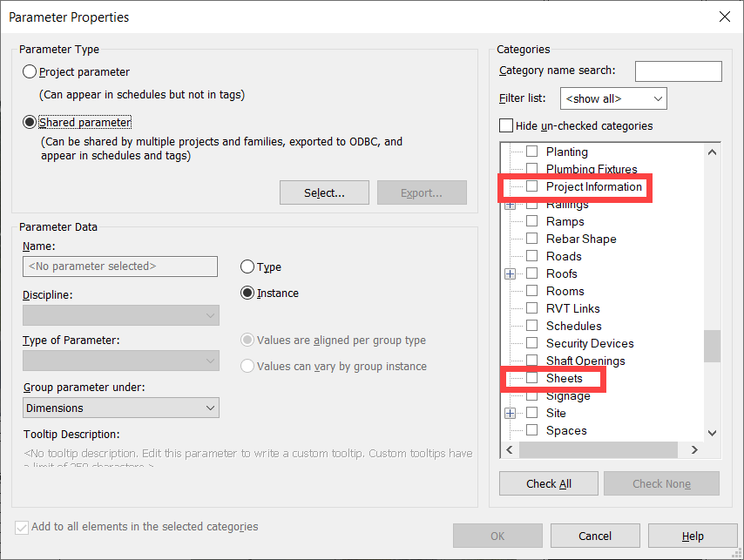Expand the Roofs category node
744x560 pixels.
511,273
